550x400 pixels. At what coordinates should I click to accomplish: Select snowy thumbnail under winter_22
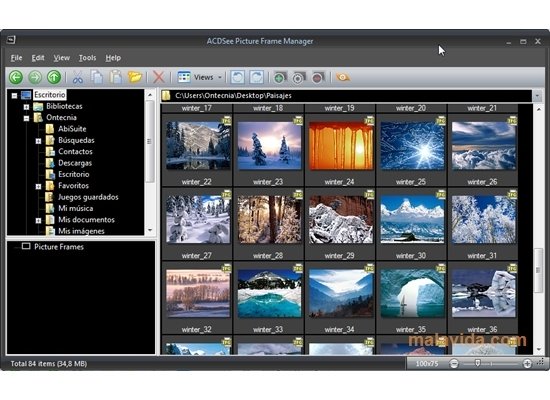coord(198,219)
